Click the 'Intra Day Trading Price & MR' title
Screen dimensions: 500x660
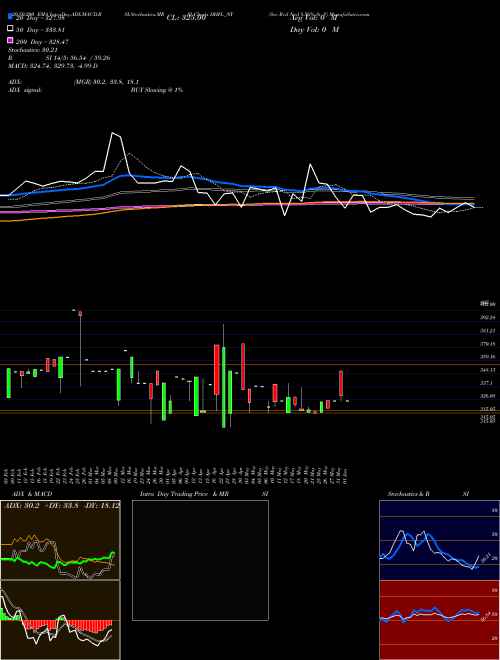pyautogui.click(x=184, y=494)
